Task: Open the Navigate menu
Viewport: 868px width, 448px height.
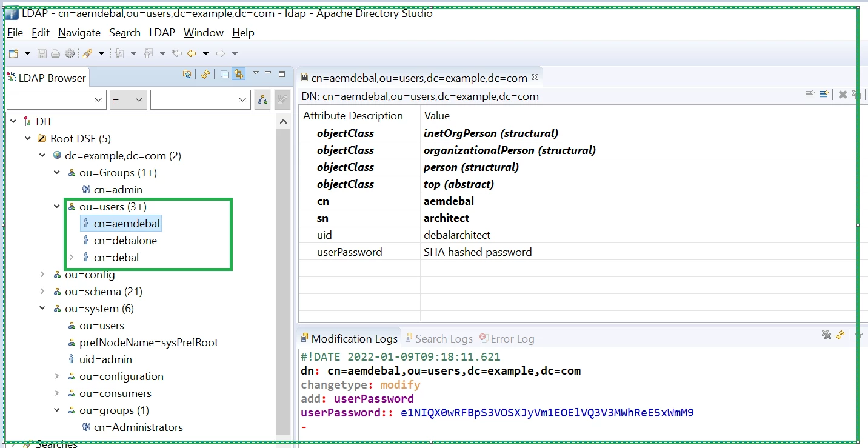Action: (x=79, y=33)
